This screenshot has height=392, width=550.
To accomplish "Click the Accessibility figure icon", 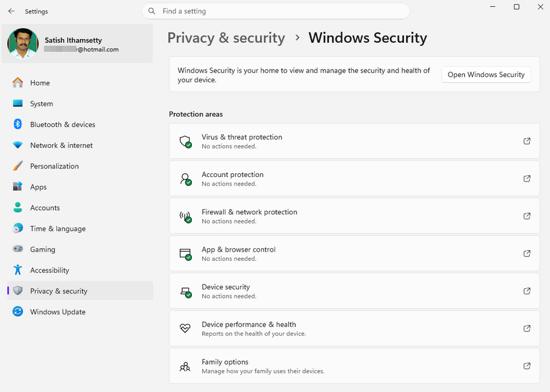I will (x=18, y=270).
